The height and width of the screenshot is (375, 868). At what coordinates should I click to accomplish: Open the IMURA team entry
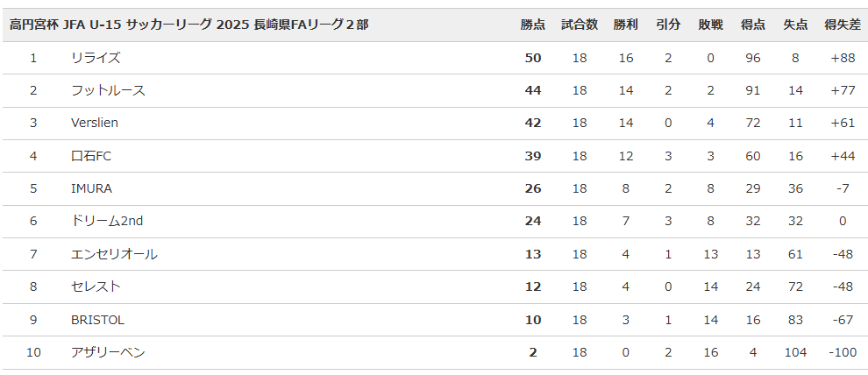[x=91, y=188]
